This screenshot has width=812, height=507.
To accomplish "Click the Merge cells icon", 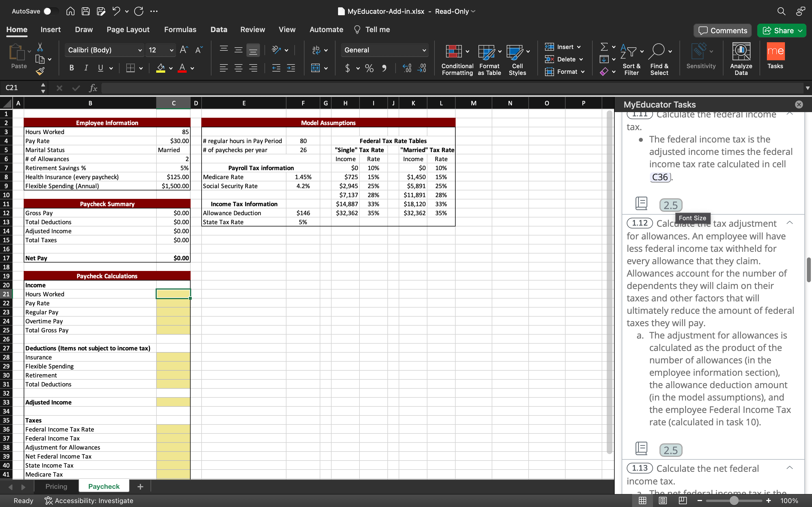I will 316,68.
